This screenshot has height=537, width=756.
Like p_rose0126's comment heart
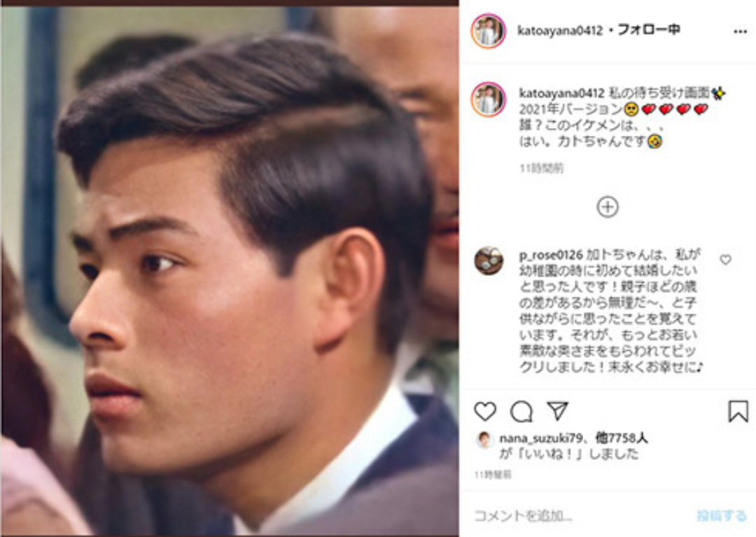coord(726,260)
